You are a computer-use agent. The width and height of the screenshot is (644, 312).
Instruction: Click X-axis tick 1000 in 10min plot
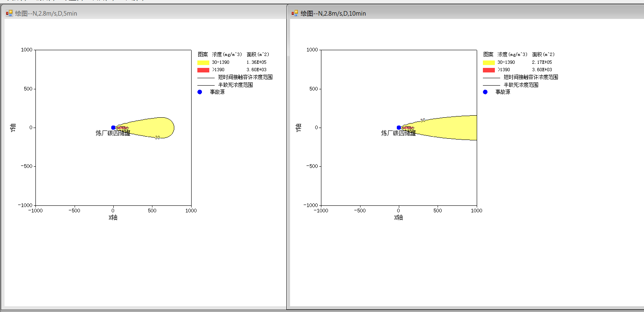(477, 210)
